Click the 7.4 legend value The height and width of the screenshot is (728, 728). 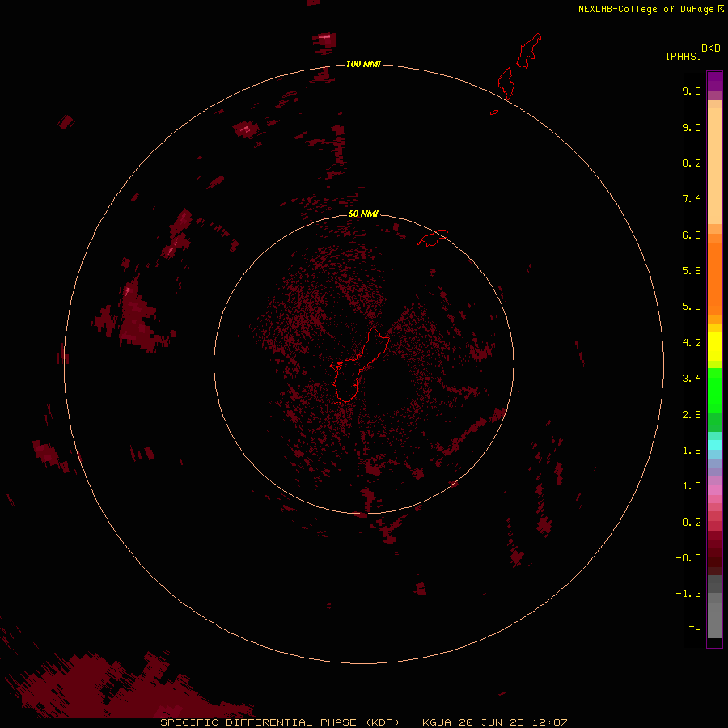(692, 199)
